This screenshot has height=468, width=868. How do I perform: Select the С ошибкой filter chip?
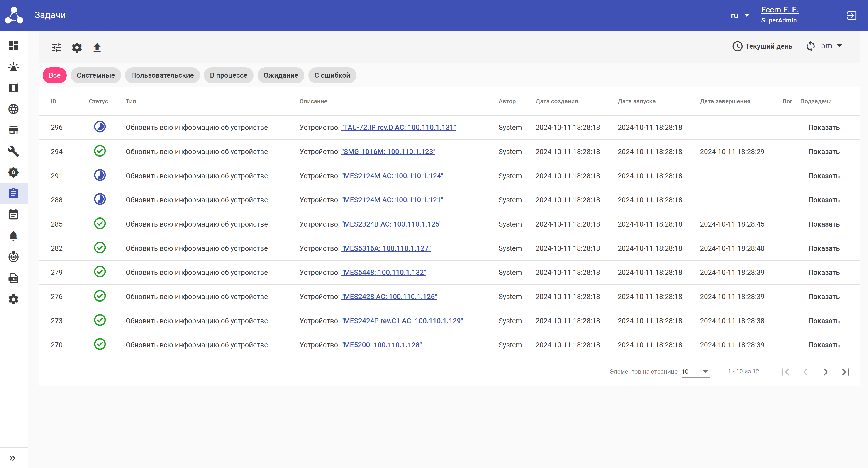332,75
